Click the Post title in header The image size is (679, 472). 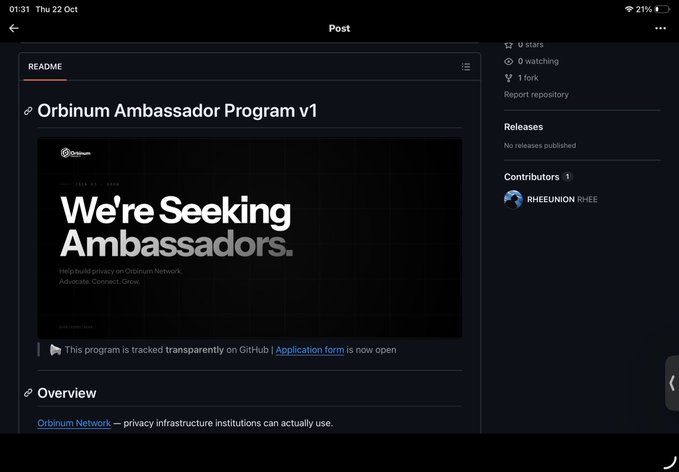coord(339,29)
